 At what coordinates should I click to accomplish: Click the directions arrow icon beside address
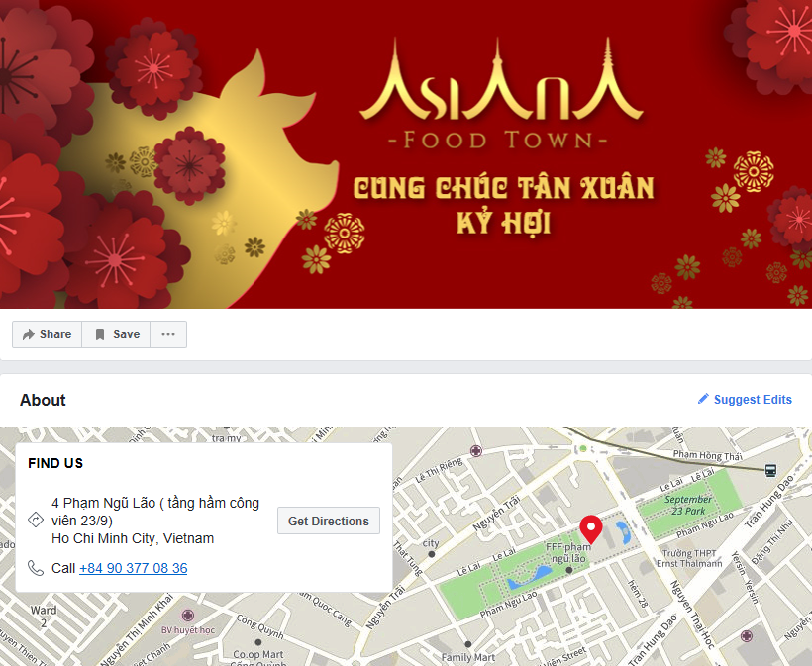click(x=36, y=519)
